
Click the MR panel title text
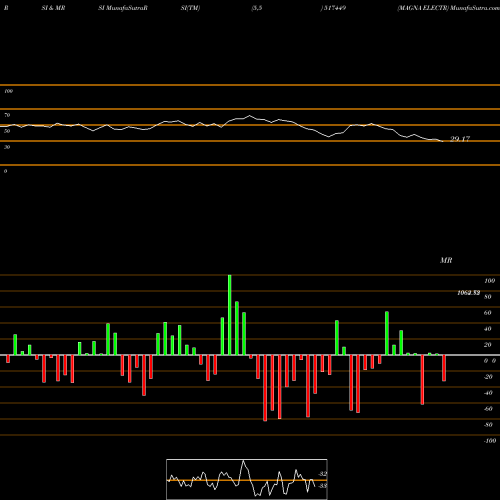coord(446,260)
